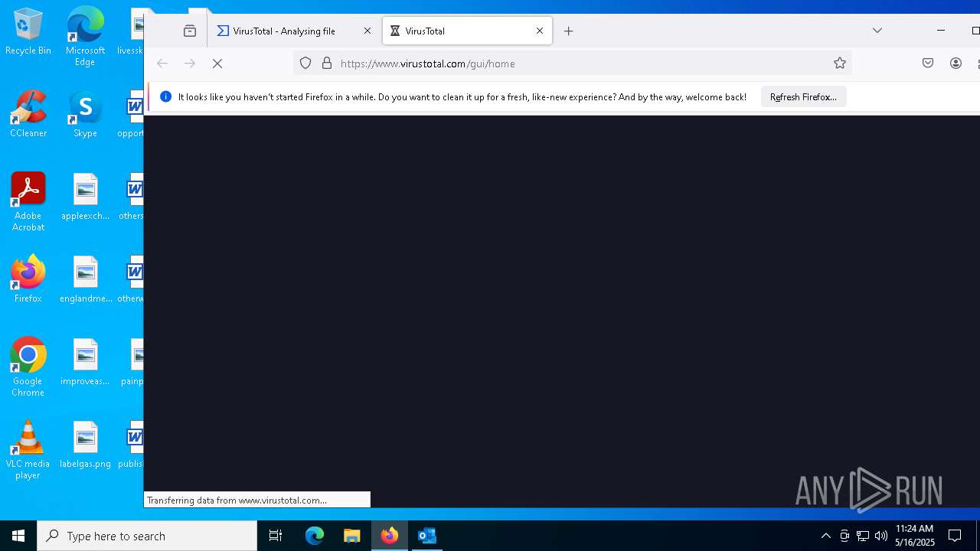This screenshot has height=551, width=980.
Task: Open VLC media player shortcut
Action: coord(28,450)
